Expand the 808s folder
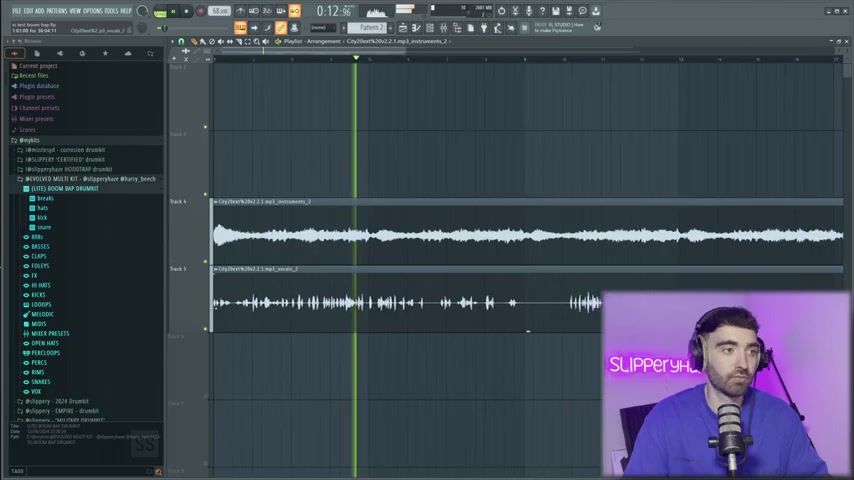Screen dimensions: 854x480 36,237
